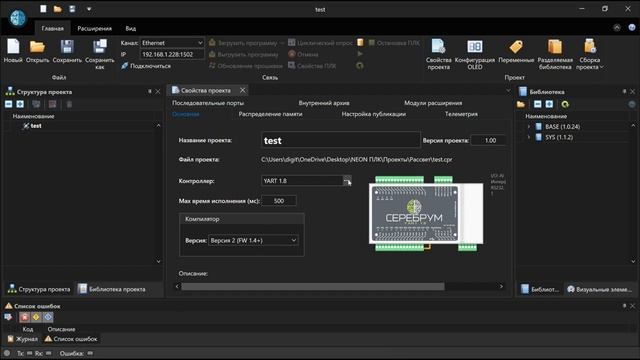Switch to the Главная ribbon tab
The height and width of the screenshot is (360, 640).
click(53, 29)
